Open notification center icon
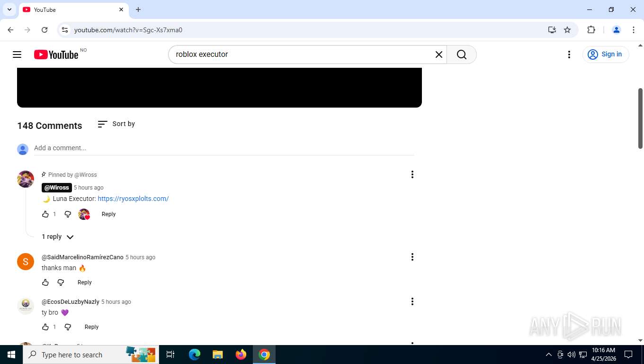 point(628,355)
